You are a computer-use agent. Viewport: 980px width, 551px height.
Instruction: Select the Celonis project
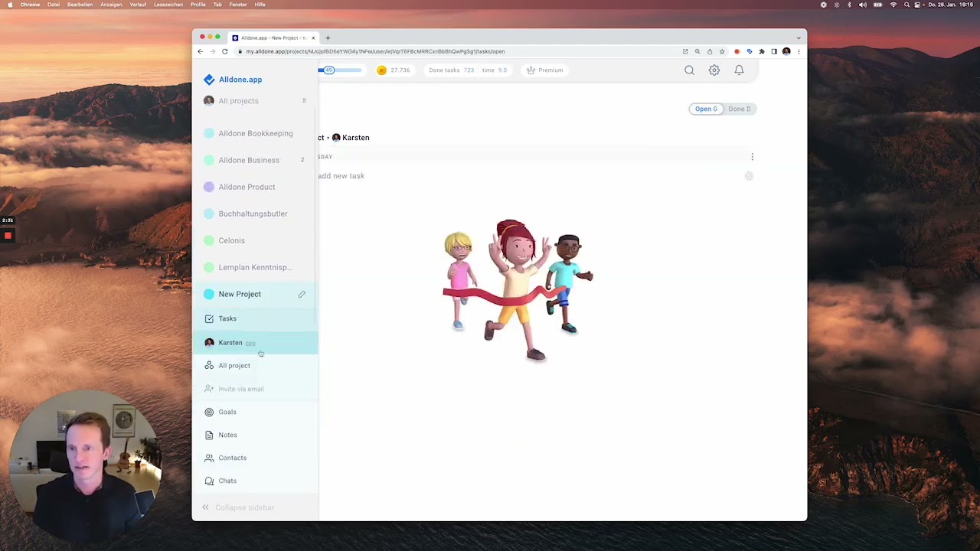(x=255, y=240)
